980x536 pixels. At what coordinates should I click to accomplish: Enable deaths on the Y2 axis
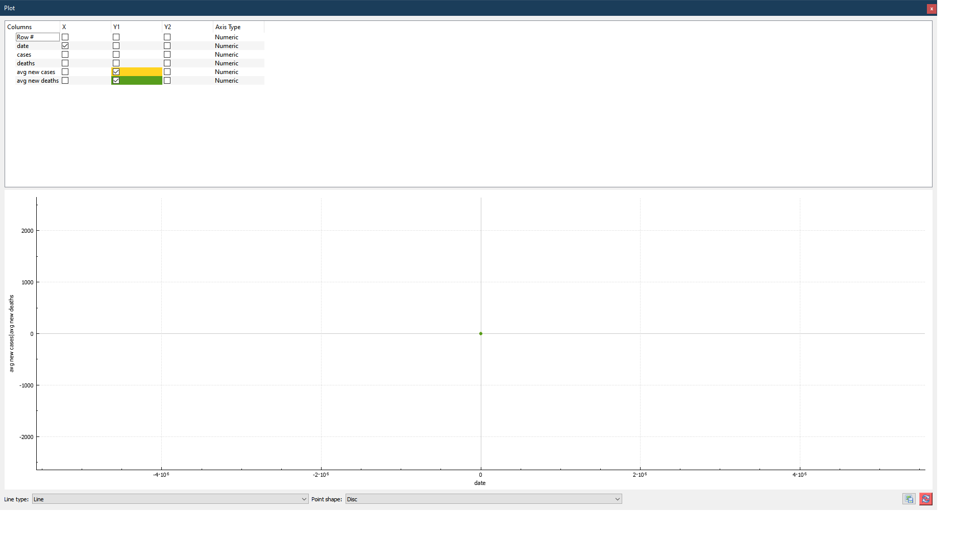pyautogui.click(x=167, y=63)
